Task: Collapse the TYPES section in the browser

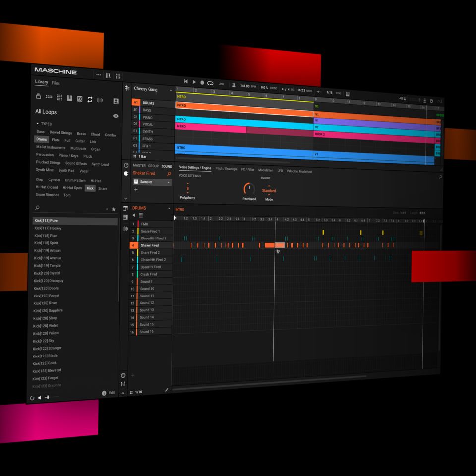Action: tap(37, 124)
